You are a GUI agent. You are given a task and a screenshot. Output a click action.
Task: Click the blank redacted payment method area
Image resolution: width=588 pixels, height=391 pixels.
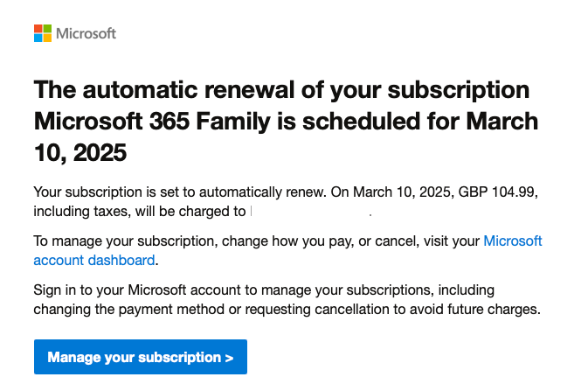pyautogui.click(x=310, y=212)
